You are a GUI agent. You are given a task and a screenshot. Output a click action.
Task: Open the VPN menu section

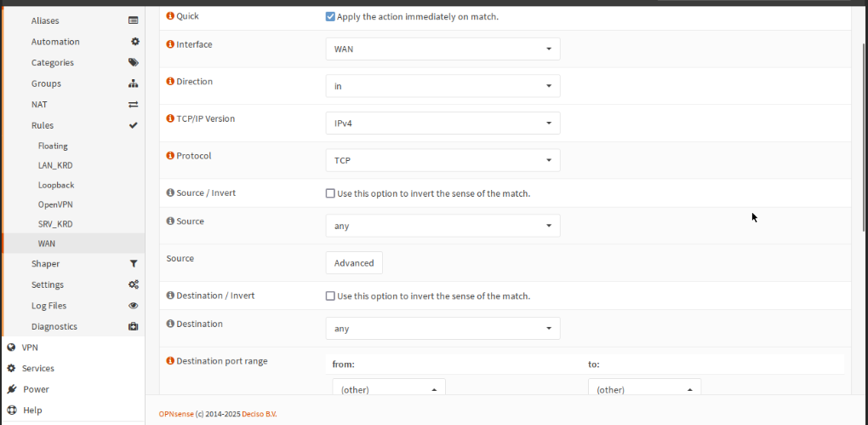(x=30, y=347)
